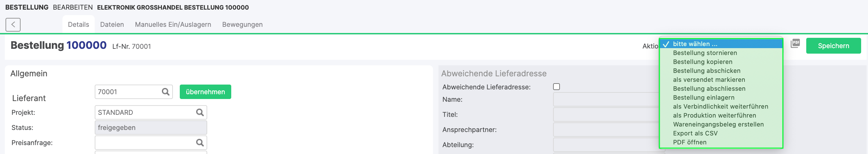Switch to the Dateien tab
Screen dimensions: 868x154
[112, 24]
